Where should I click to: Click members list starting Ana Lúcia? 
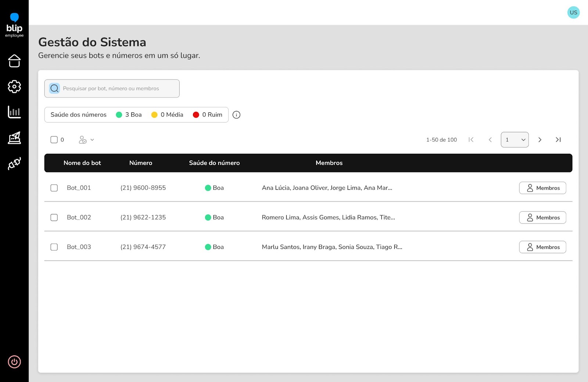(327, 188)
